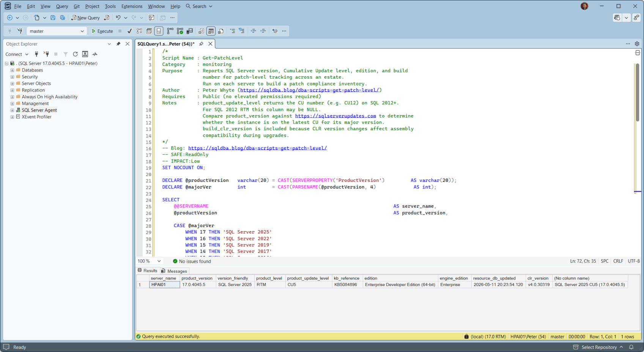644x352 pixels.
Task: Open the File menu
Action: 18,6
